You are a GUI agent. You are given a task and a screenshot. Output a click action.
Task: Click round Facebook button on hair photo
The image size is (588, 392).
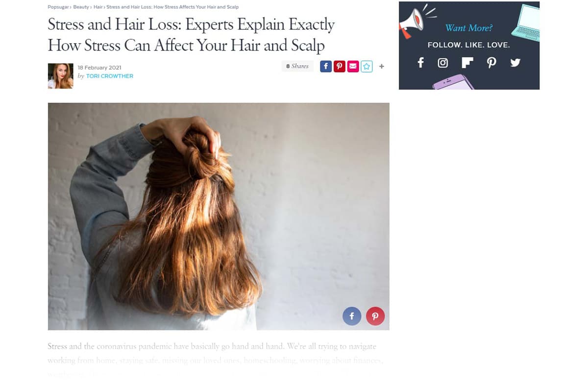352,317
